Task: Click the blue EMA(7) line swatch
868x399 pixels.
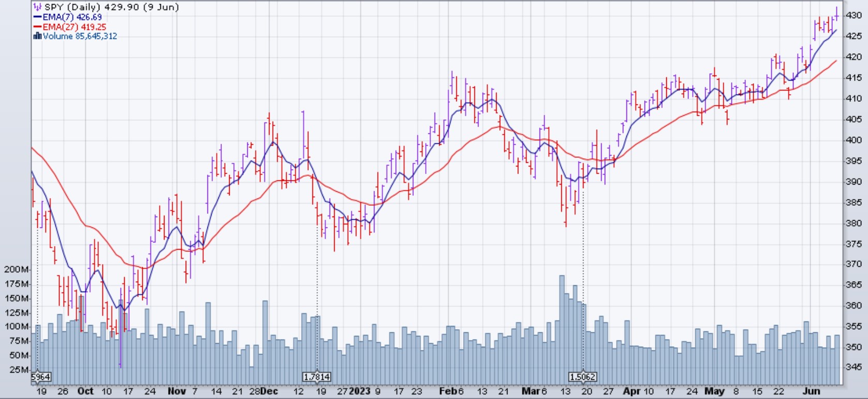Action: click(x=37, y=17)
